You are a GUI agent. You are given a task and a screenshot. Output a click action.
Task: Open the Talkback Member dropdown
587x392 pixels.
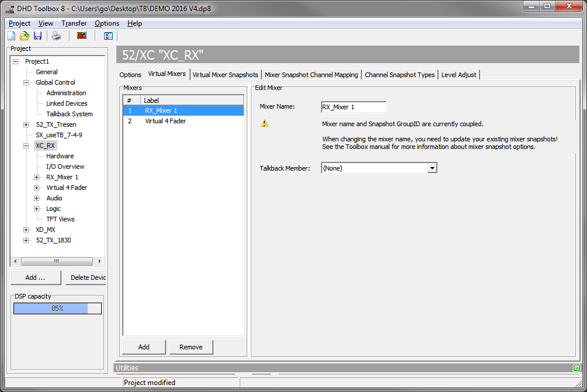[432, 168]
